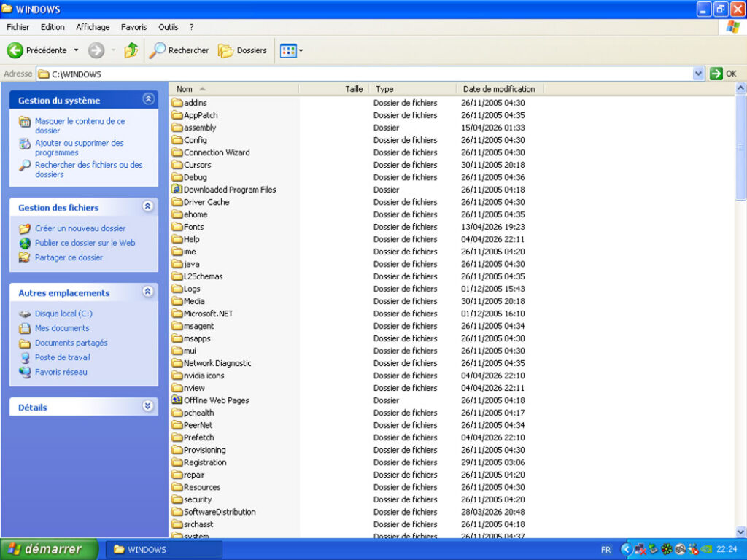Select the addins folder icon
The height and width of the screenshot is (560, 747).
click(177, 103)
